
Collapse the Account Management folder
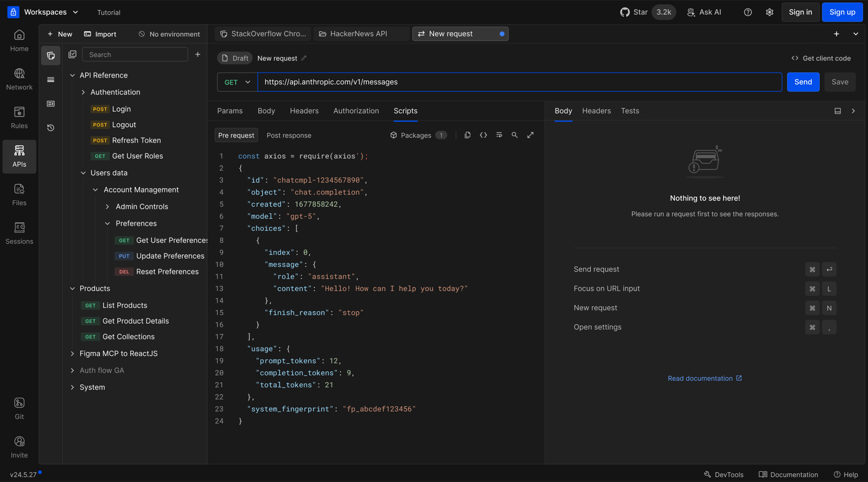click(x=95, y=190)
